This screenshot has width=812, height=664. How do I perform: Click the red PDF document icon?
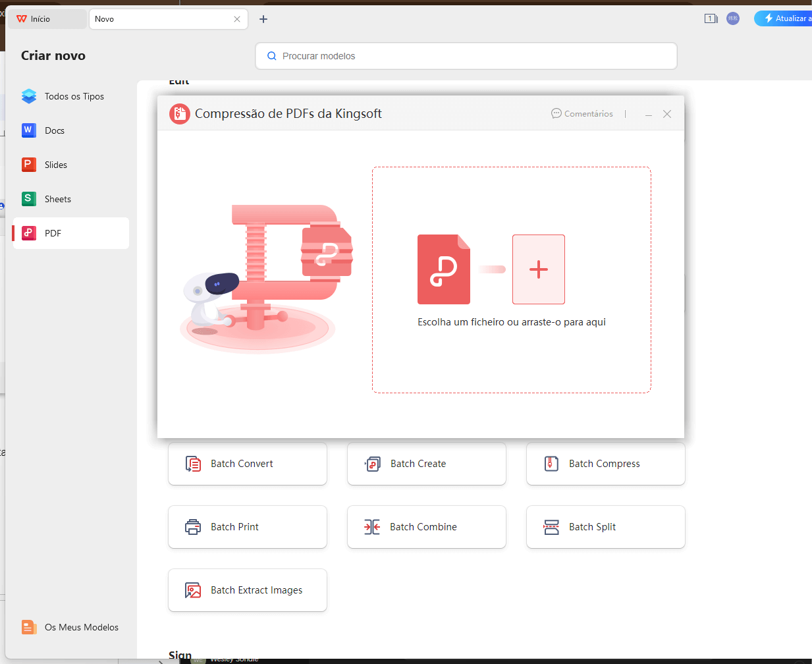(x=444, y=269)
